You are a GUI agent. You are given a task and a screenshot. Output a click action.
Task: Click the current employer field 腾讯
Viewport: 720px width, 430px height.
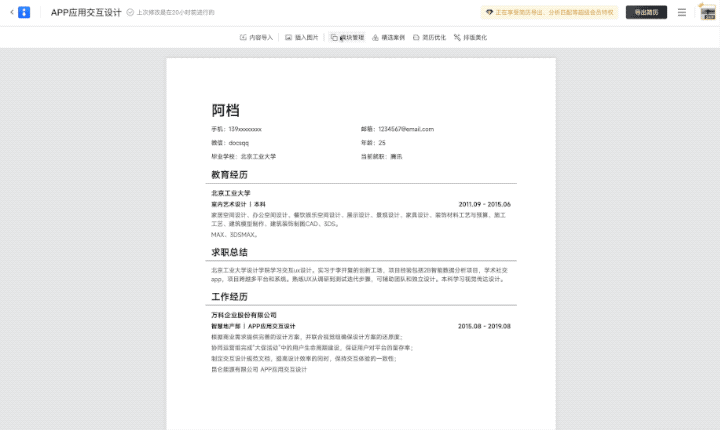tap(382, 157)
